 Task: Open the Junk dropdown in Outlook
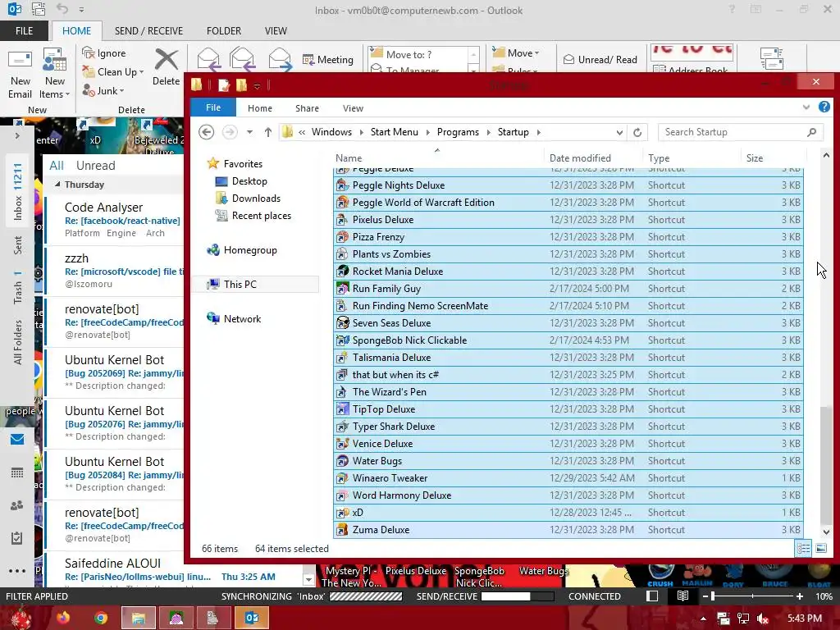[x=103, y=91]
